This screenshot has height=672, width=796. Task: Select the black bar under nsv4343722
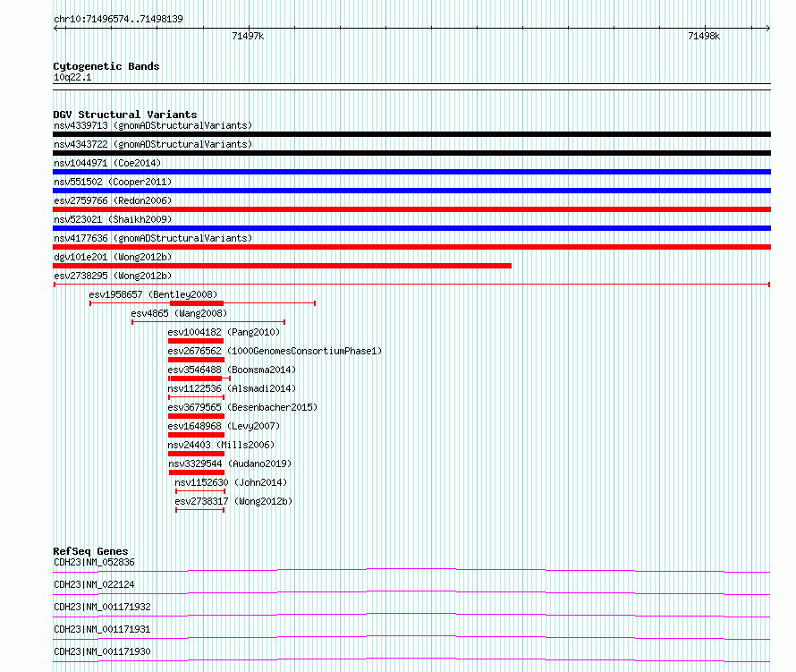[x=411, y=153]
